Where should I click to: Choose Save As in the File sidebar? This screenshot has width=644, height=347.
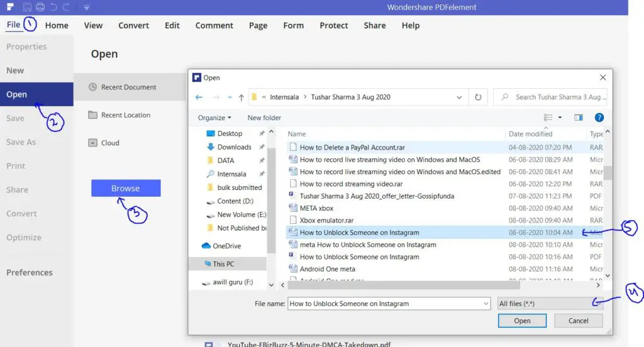[21, 142]
